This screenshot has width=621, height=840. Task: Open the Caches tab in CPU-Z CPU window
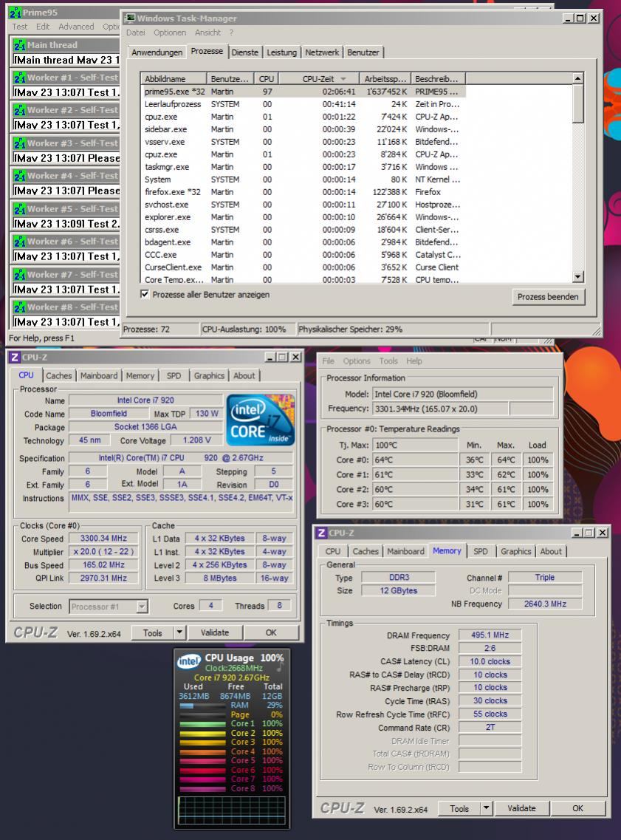point(59,376)
